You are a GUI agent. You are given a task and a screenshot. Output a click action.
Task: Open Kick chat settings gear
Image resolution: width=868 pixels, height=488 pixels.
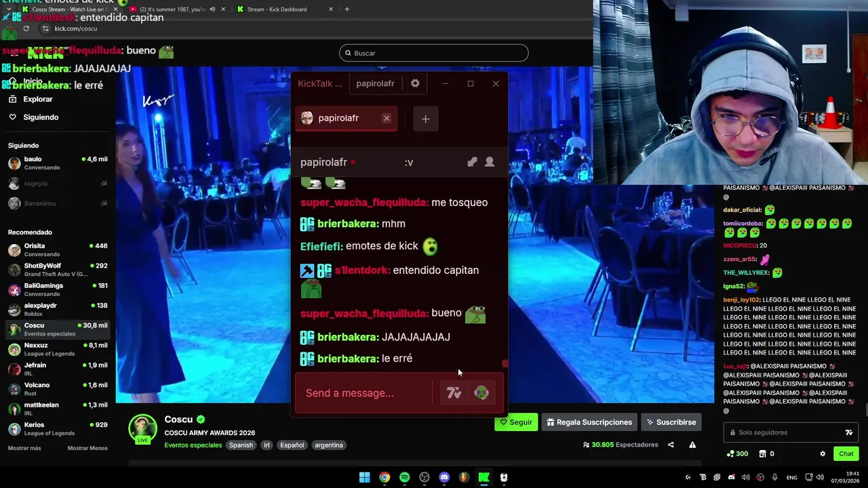point(823,454)
